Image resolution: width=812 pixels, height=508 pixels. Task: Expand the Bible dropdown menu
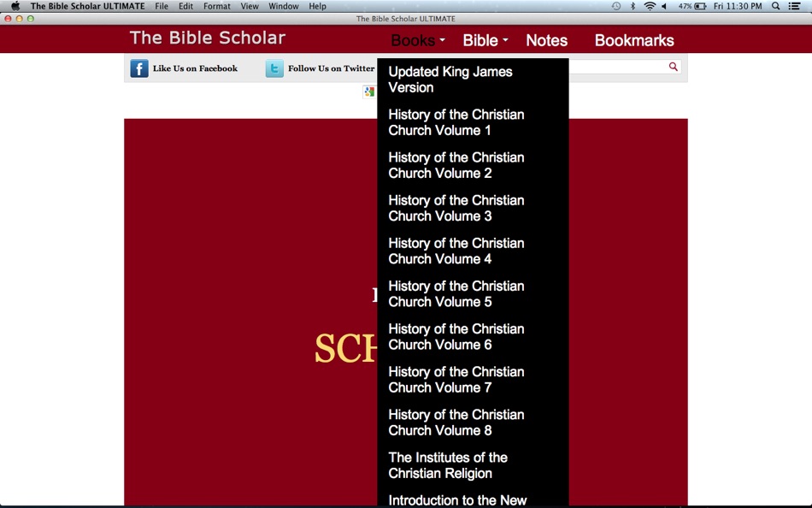pos(485,40)
